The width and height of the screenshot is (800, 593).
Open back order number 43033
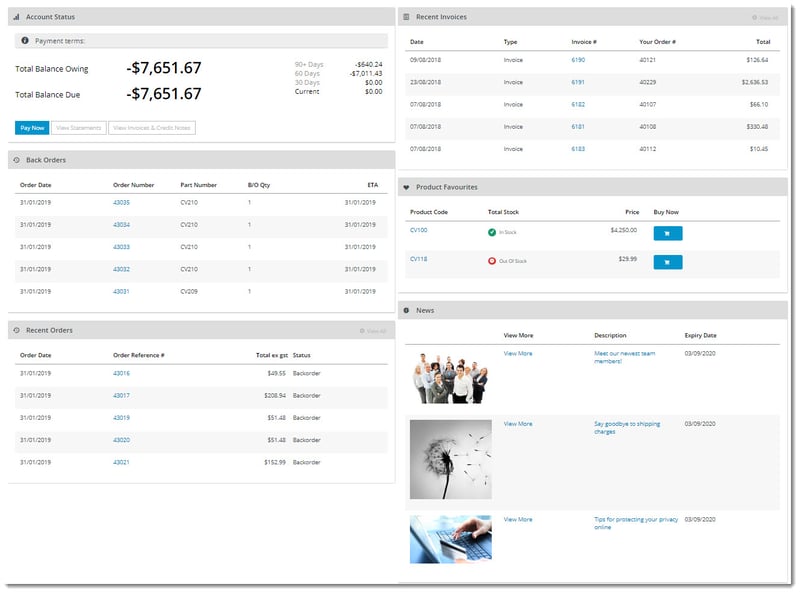click(121, 247)
